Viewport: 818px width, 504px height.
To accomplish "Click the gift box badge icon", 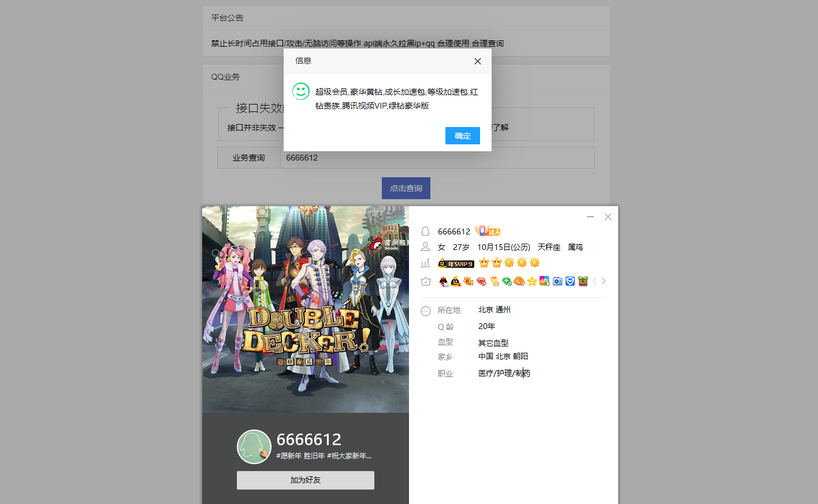I will (582, 281).
